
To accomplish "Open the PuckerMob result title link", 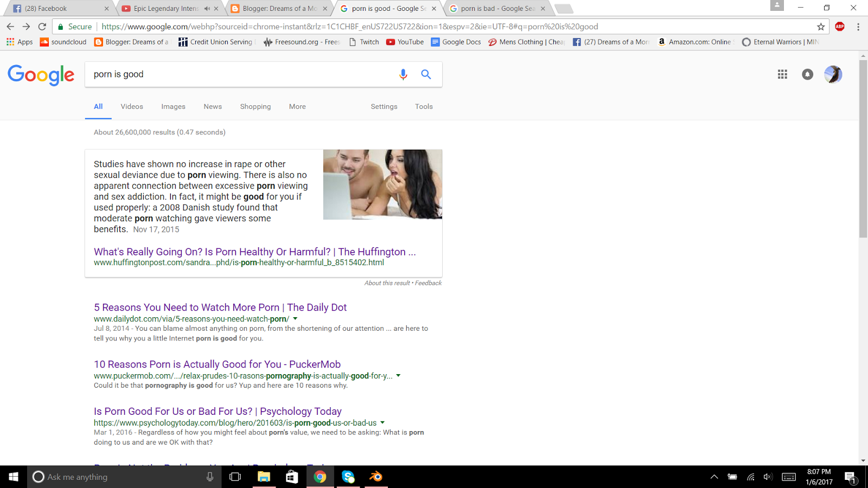I will point(217,364).
